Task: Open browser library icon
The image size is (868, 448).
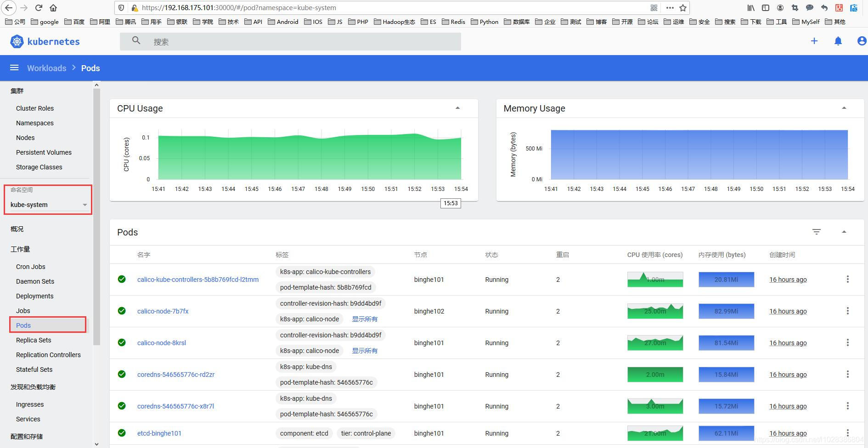Action: (751, 8)
